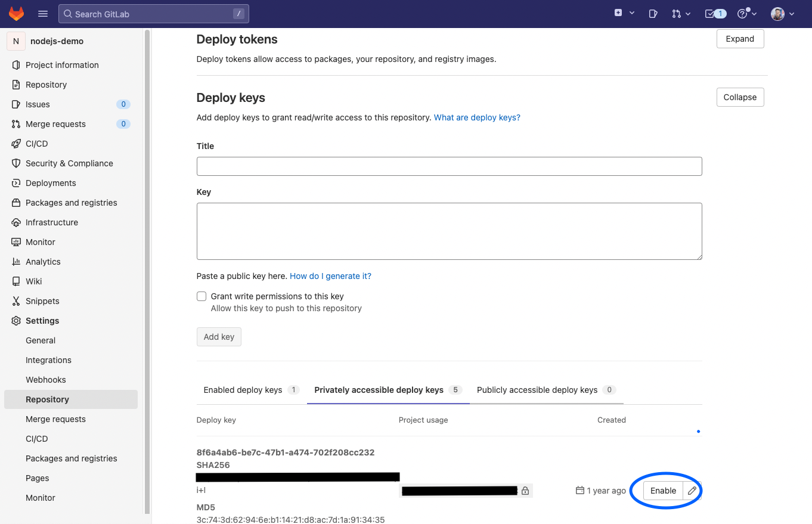Screen dimensions: 812x524
Task: Expand the Deploy tokens section
Action: (x=740, y=38)
